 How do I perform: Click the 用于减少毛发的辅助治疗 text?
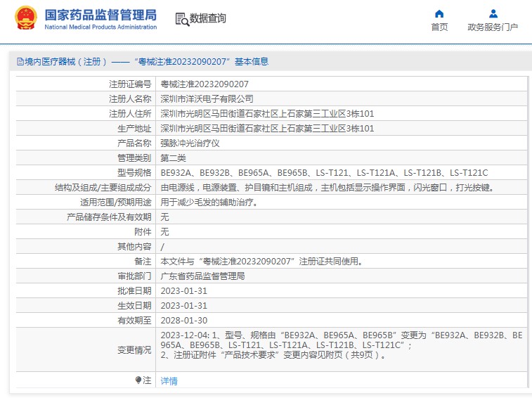click(209, 203)
